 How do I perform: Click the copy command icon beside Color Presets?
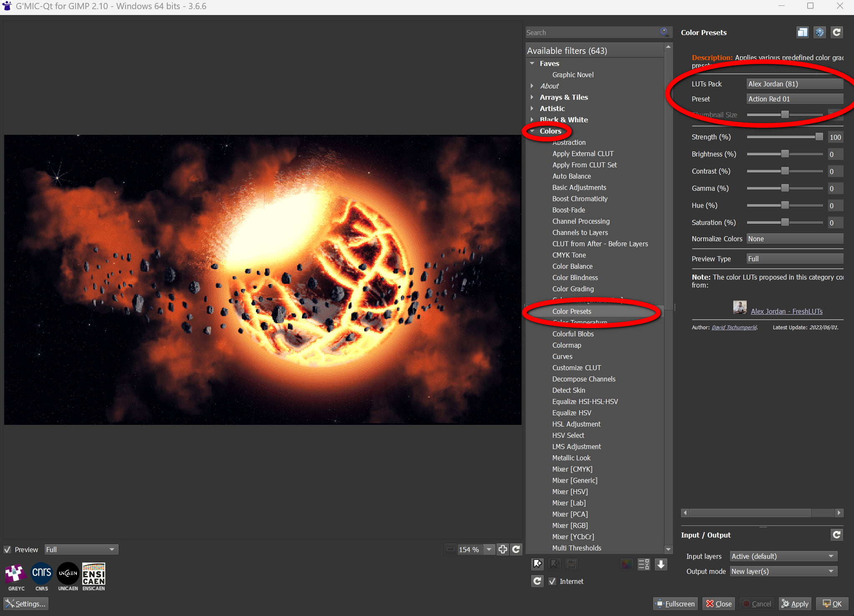[802, 33]
